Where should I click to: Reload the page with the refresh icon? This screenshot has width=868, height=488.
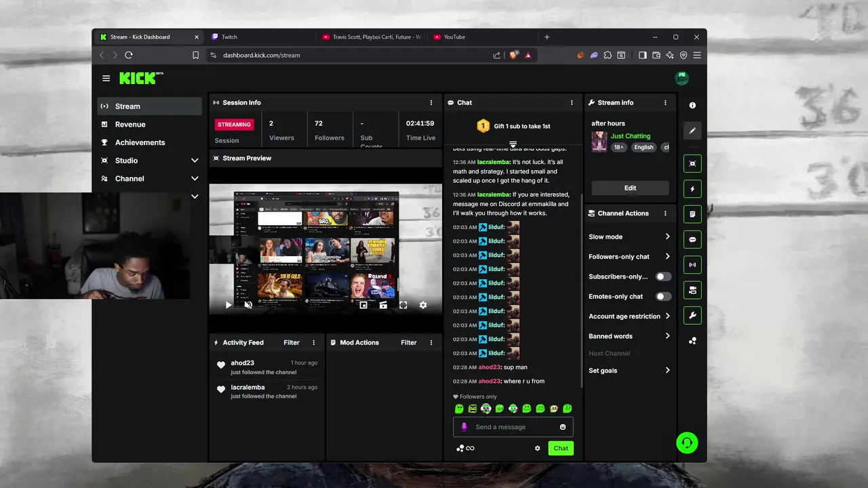pyautogui.click(x=129, y=55)
